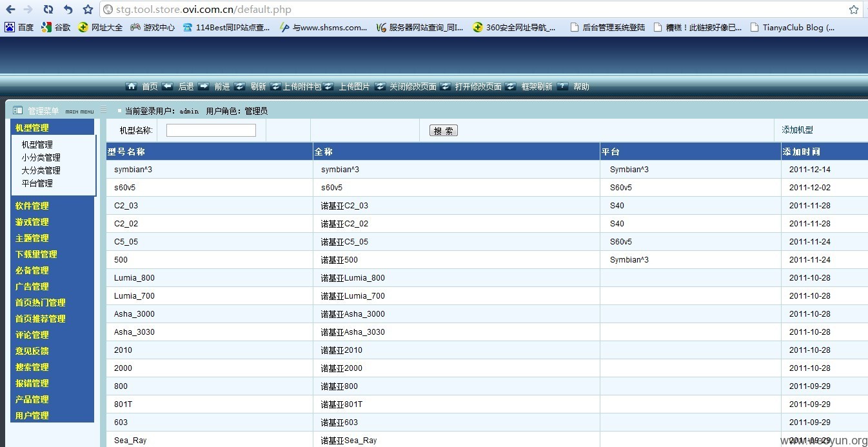Image resolution: width=868 pixels, height=447 pixels.
Task: Open 114Best同IP站点查 bookmark
Action: click(x=226, y=28)
